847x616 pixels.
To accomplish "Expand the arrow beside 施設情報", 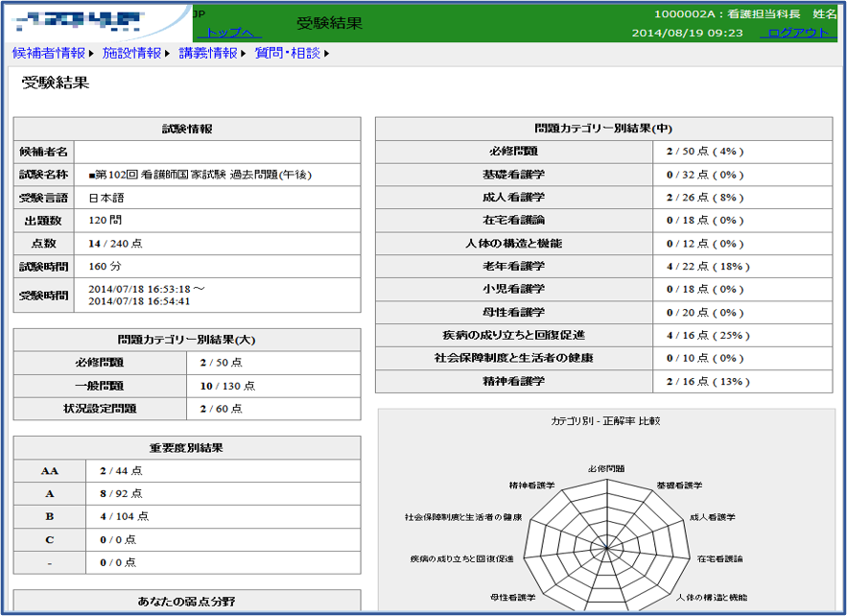I will [168, 54].
